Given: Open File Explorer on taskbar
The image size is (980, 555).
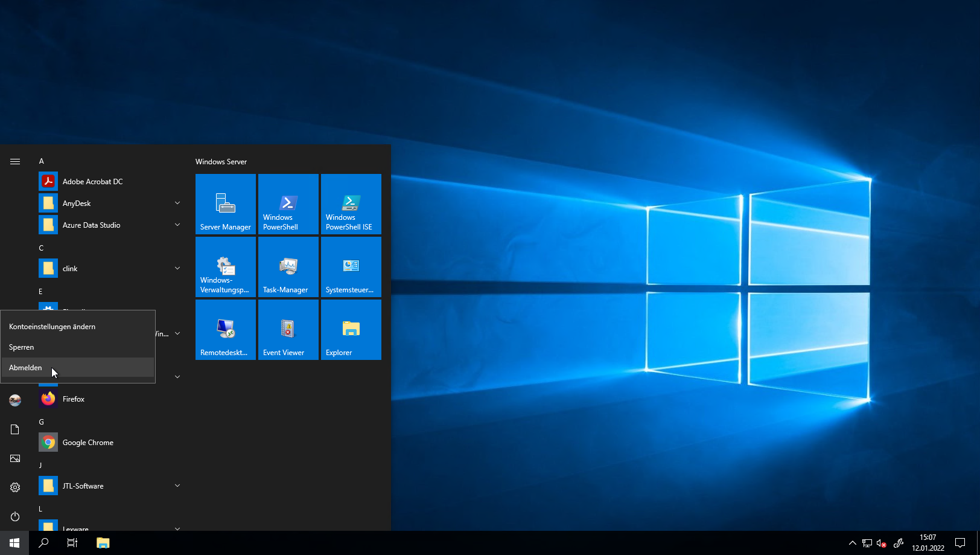Looking at the screenshot, I should 103,543.
